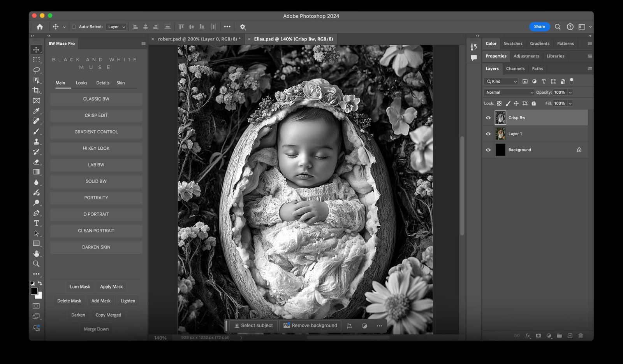The width and height of the screenshot is (623, 364).
Task: Select the Horizontal Type tool
Action: tap(36, 223)
